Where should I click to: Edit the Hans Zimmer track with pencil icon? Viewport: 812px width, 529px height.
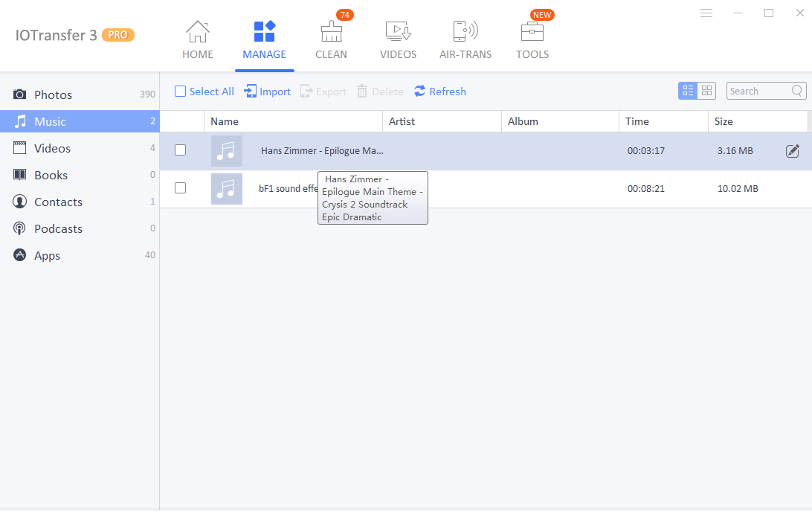[793, 150]
